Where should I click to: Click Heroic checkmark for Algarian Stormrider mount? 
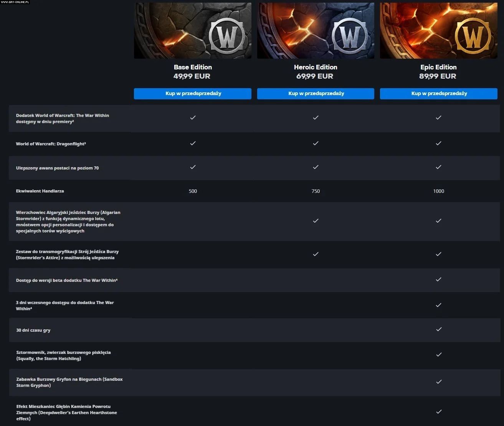point(316,220)
